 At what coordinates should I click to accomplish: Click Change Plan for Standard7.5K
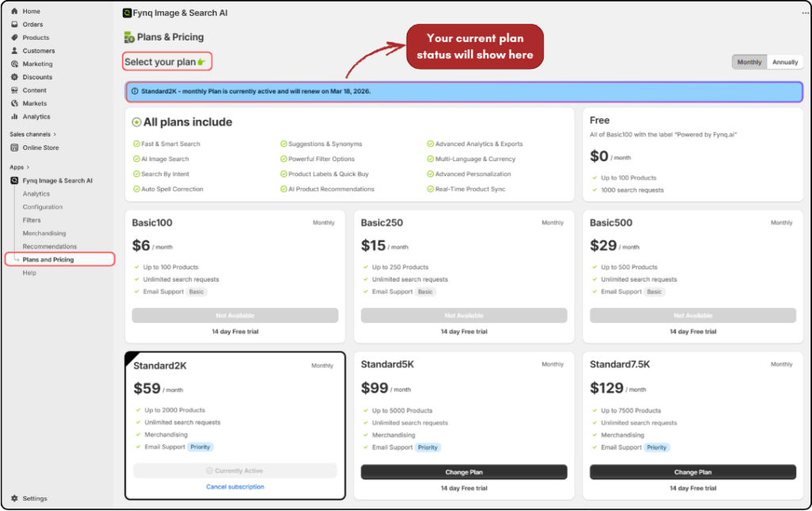693,472
